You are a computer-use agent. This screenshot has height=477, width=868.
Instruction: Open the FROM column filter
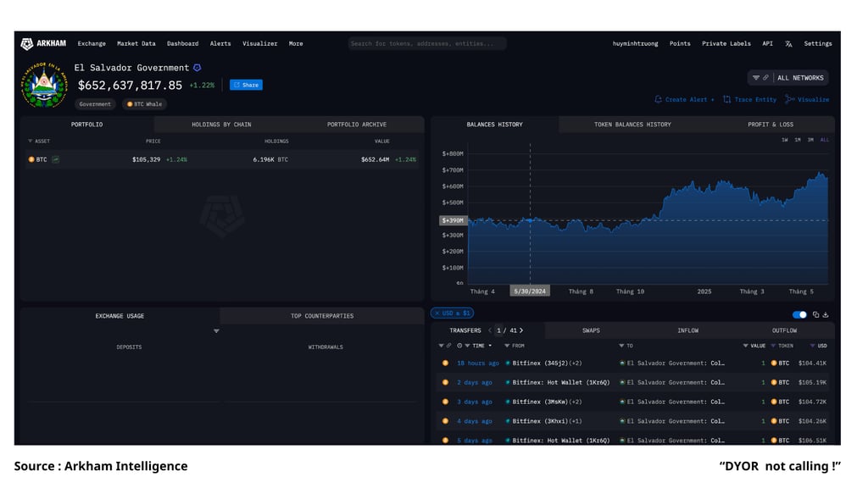(x=507, y=346)
